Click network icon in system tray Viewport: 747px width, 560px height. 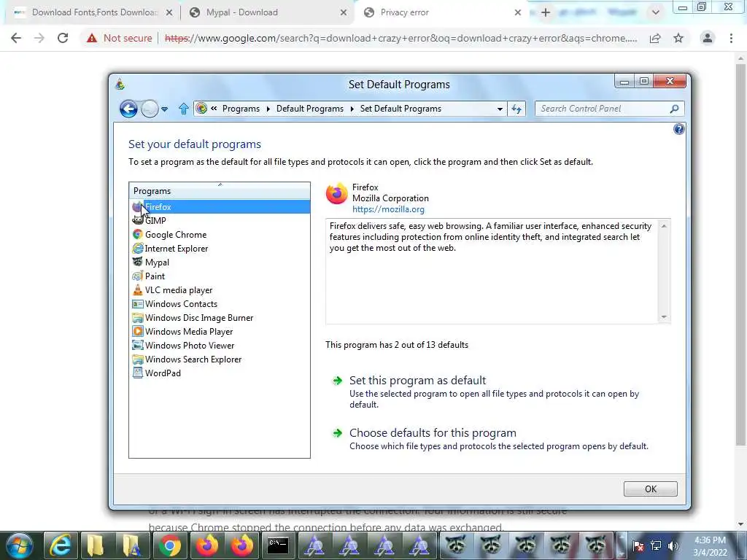[656, 545]
